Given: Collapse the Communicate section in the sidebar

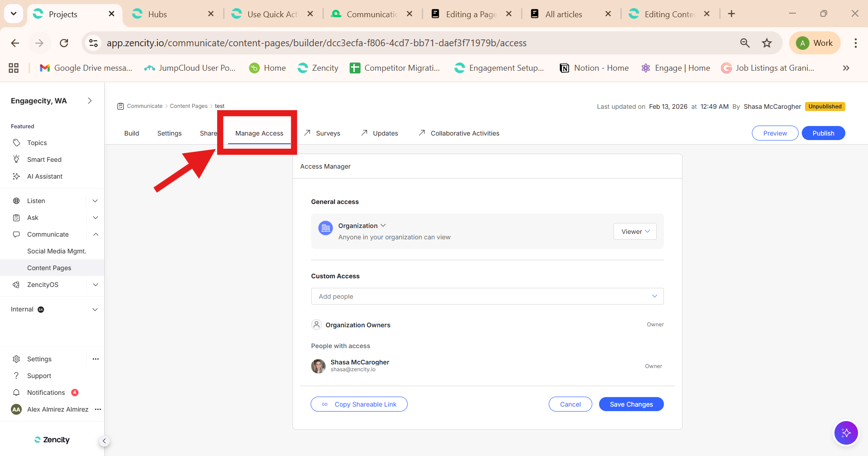Looking at the screenshot, I should (95, 234).
